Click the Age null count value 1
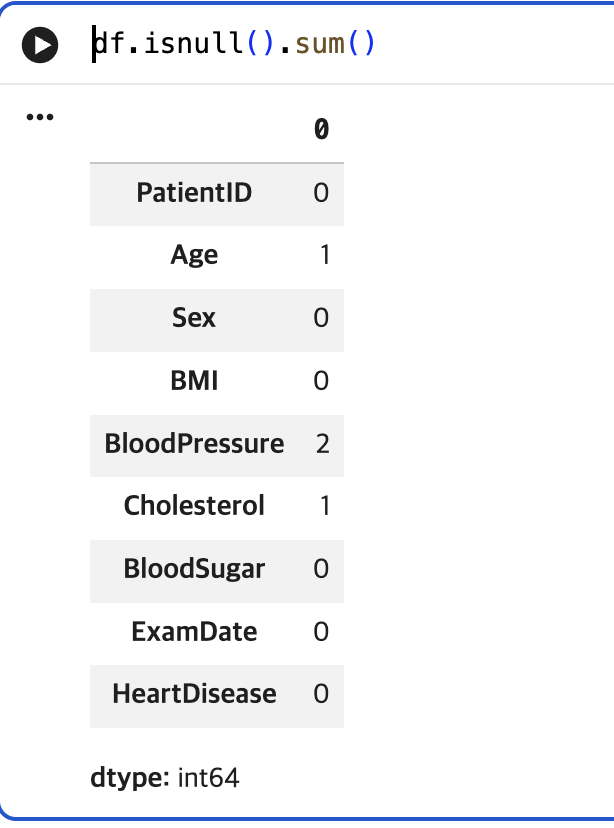Viewport: 614px width, 828px height. click(325, 255)
